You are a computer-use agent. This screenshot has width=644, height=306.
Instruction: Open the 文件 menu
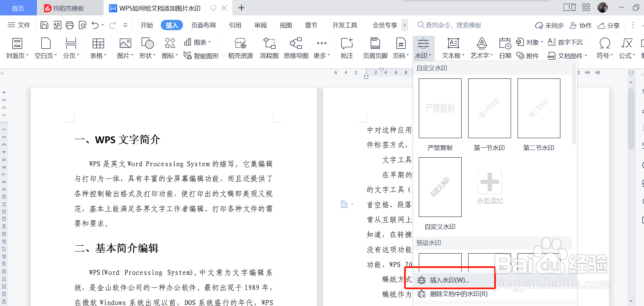19,25
